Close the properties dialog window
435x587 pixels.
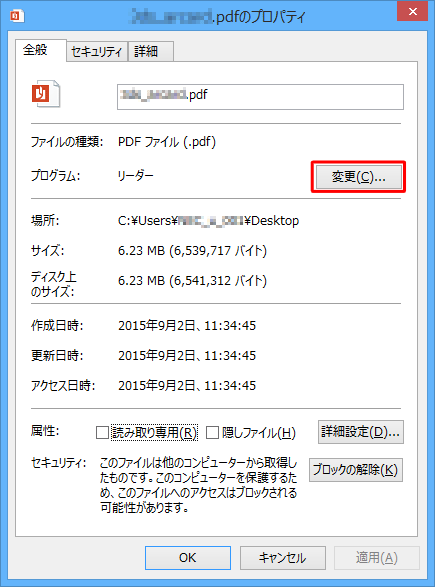pos(413,11)
